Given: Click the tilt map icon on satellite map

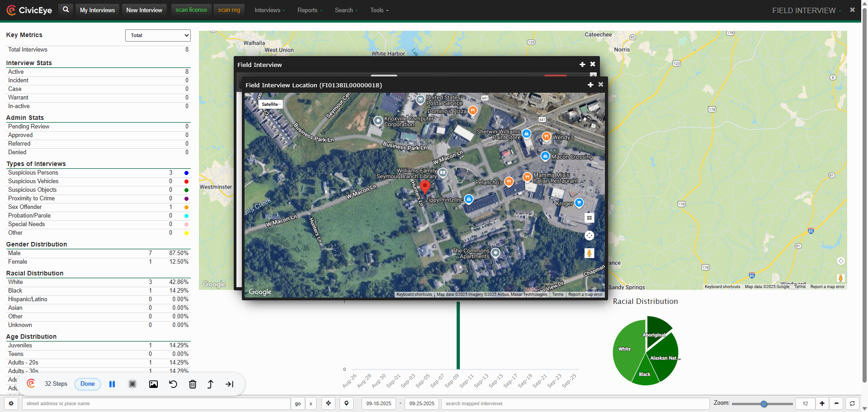Looking at the screenshot, I should tap(589, 218).
